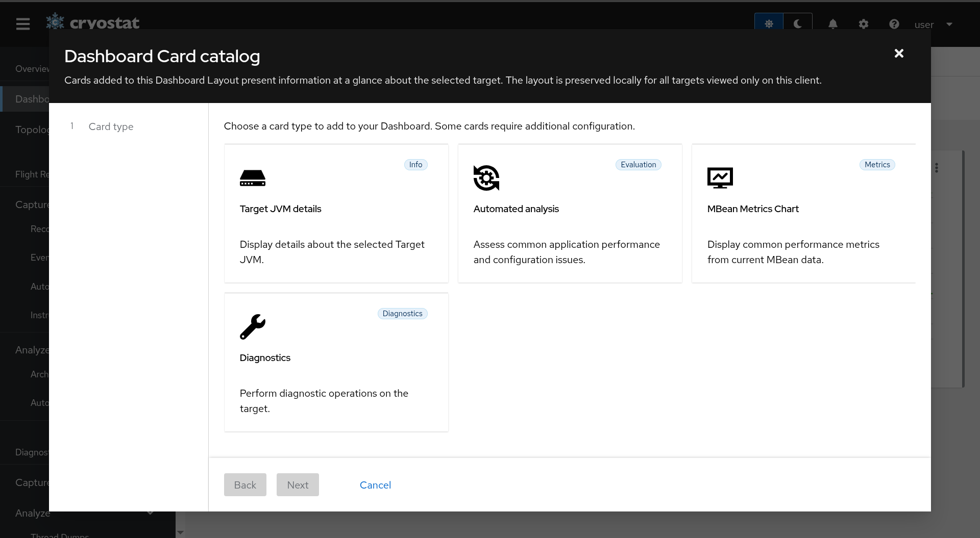Click the Target JVM details server icon
The image size is (980, 538).
click(253, 178)
